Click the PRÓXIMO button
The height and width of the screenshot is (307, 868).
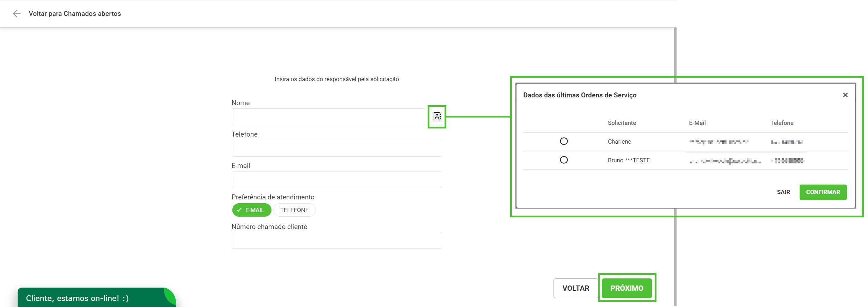click(x=627, y=288)
